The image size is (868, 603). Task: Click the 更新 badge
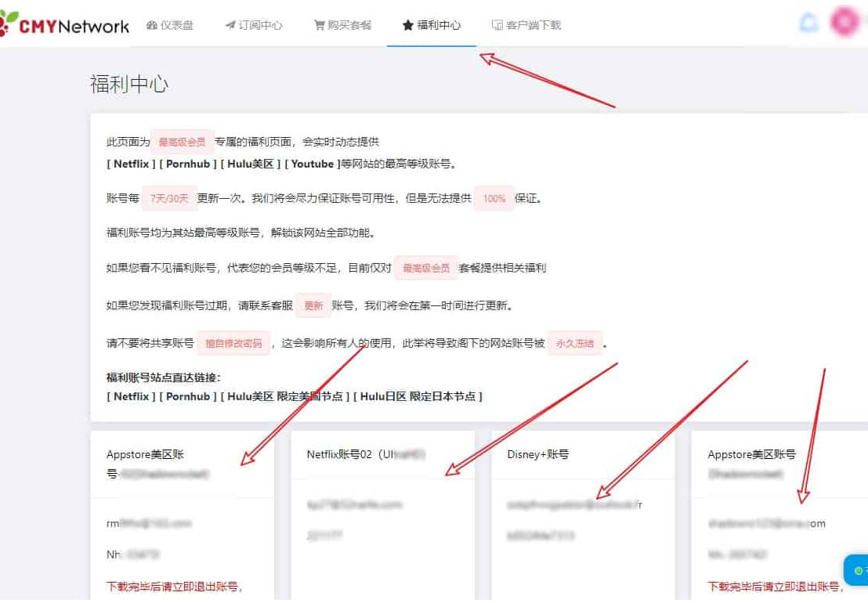[313, 305]
